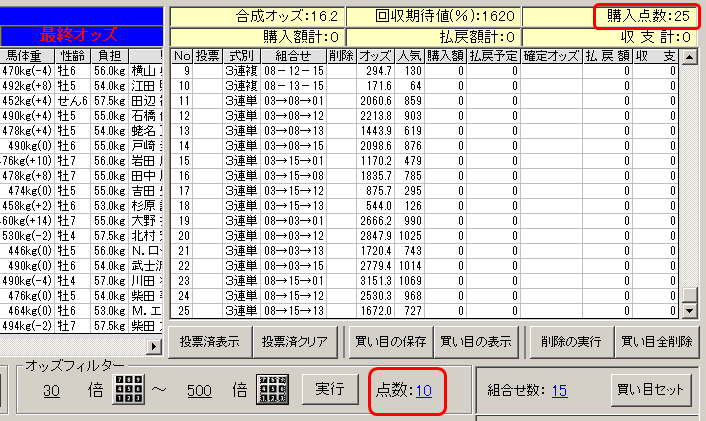Open keypad icon beside maximum odds 500
Image resolution: width=706 pixels, height=421 pixels.
click(x=272, y=389)
